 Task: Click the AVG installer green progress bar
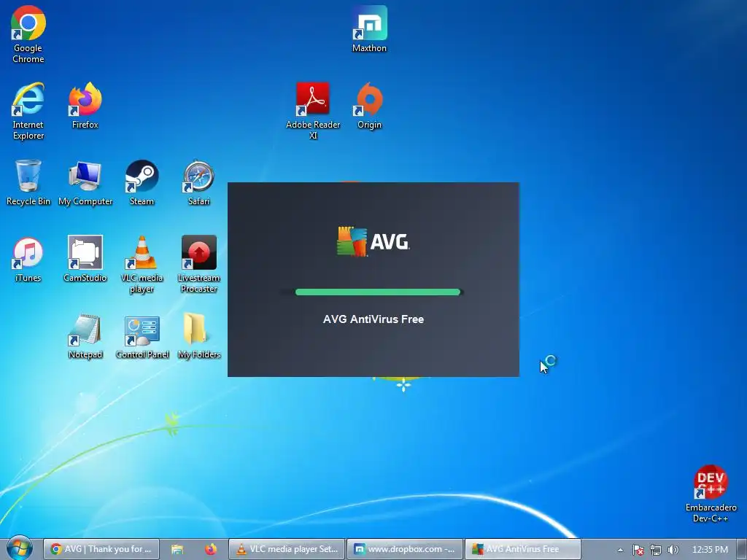(x=378, y=292)
